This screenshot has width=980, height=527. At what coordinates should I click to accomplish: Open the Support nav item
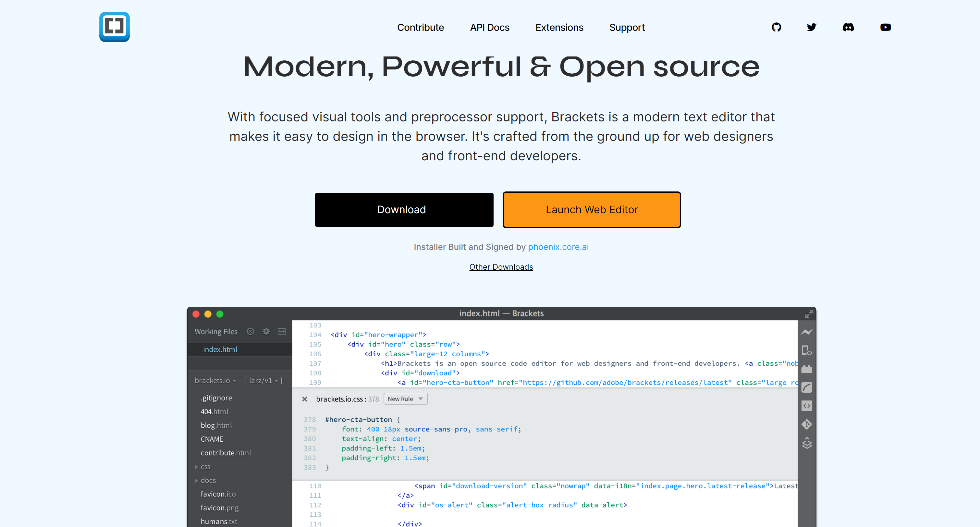pyautogui.click(x=627, y=27)
